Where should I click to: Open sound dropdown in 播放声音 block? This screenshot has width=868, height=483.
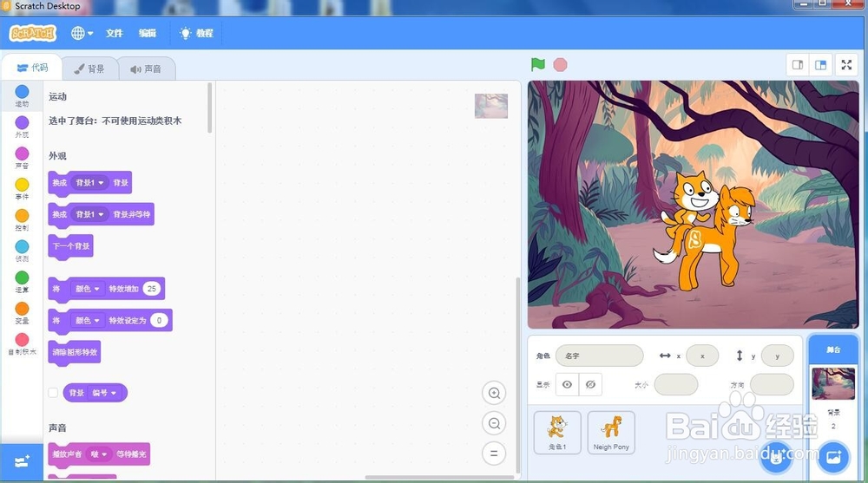pyautogui.click(x=99, y=454)
